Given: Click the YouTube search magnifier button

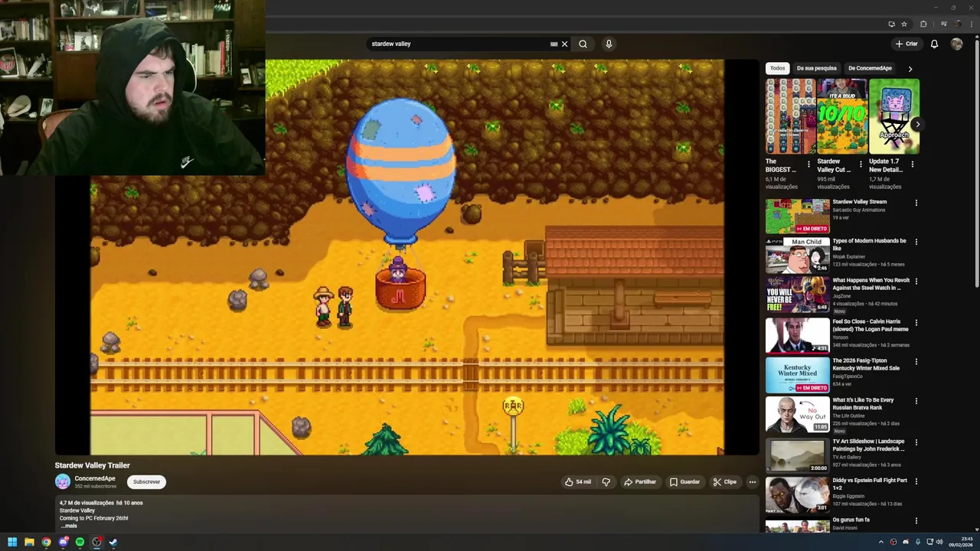Looking at the screenshot, I should click(583, 44).
